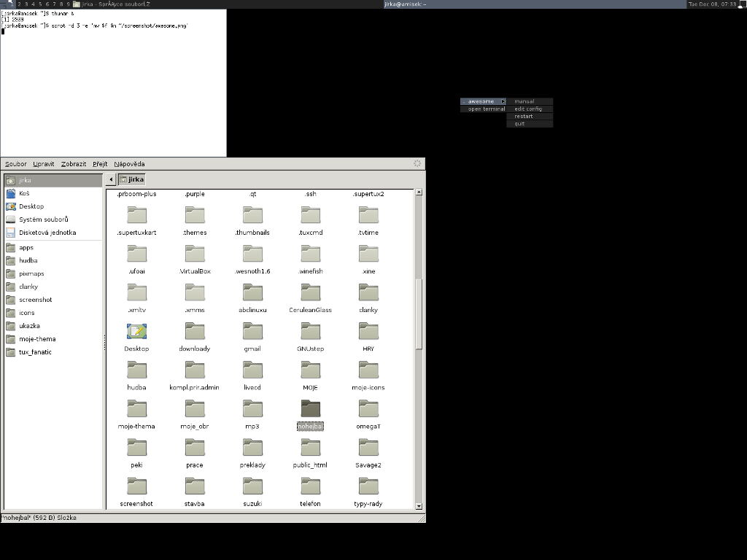Select Systém souborů in the side panel
This screenshot has height=560, width=747.
point(43,219)
